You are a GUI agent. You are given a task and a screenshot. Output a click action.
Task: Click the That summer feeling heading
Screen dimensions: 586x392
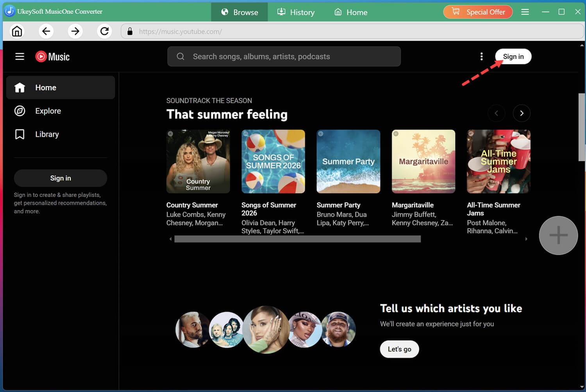tap(227, 114)
